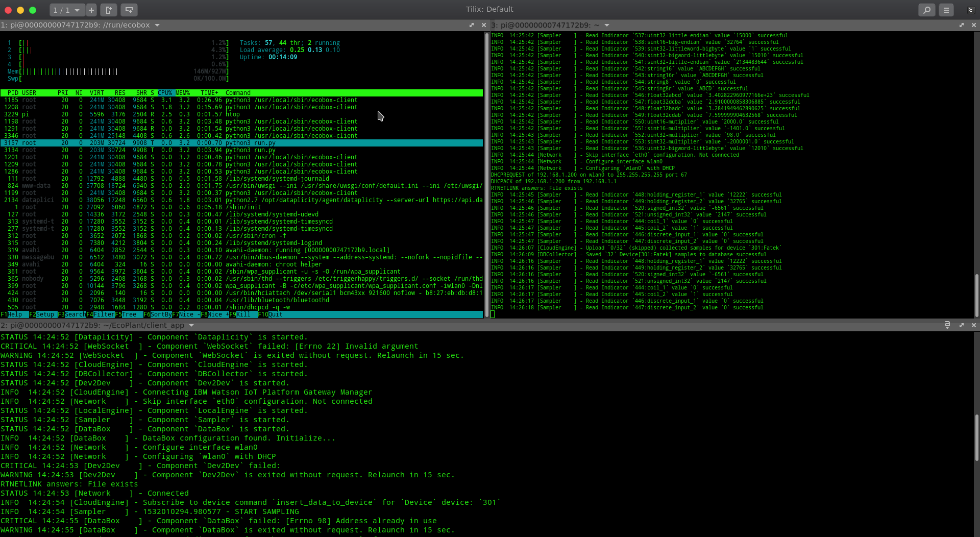
Task: Click F10 Quit in htop footer
Action: coord(271,314)
